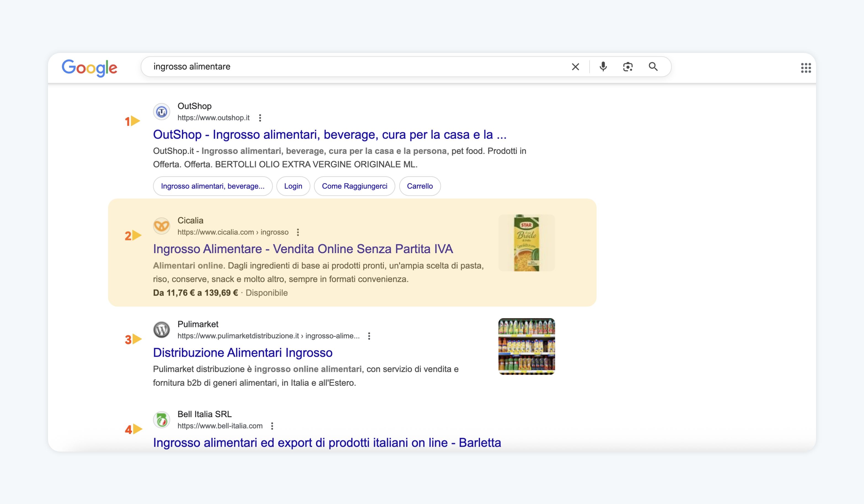Open more options for the Cicalia result
864x504 pixels.
[298, 232]
